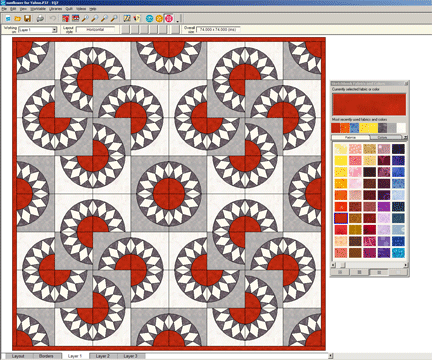The width and height of the screenshot is (432, 360).
Task: Switch to the Layer 3 tab
Action: click(x=130, y=356)
